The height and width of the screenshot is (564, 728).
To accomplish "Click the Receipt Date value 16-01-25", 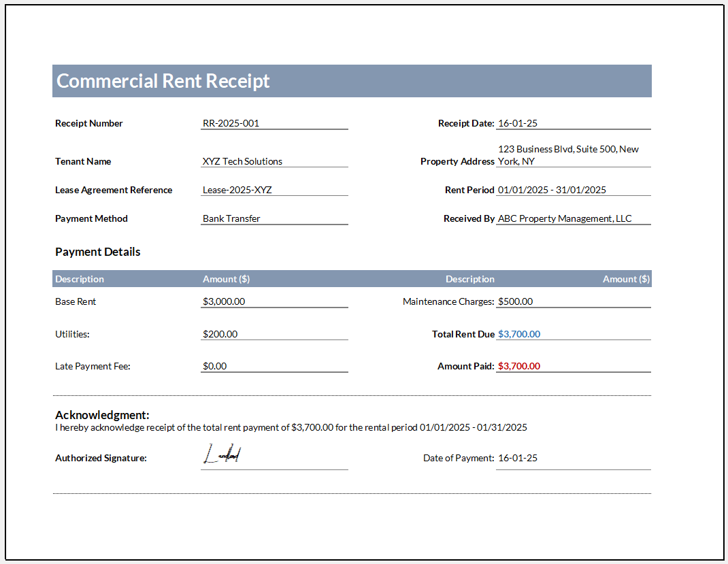I will 518,123.
